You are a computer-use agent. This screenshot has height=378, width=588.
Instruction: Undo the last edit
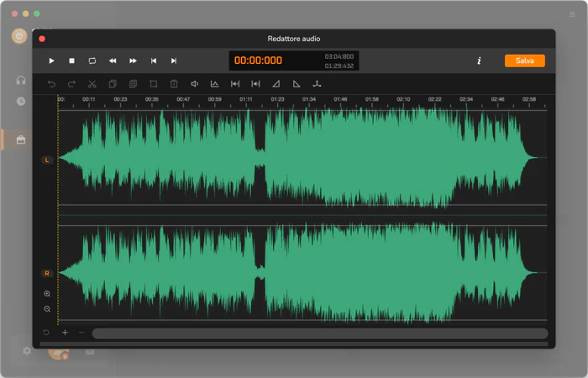pyautogui.click(x=51, y=84)
